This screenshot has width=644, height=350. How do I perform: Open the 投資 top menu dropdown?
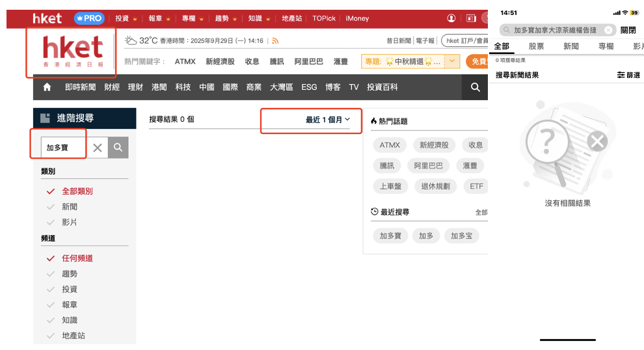125,18
